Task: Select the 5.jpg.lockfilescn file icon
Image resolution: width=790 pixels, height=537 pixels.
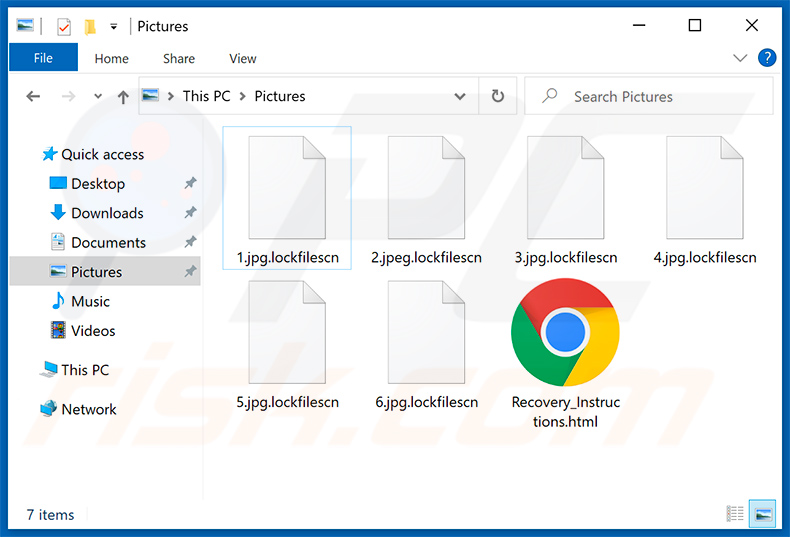Action: (287, 332)
